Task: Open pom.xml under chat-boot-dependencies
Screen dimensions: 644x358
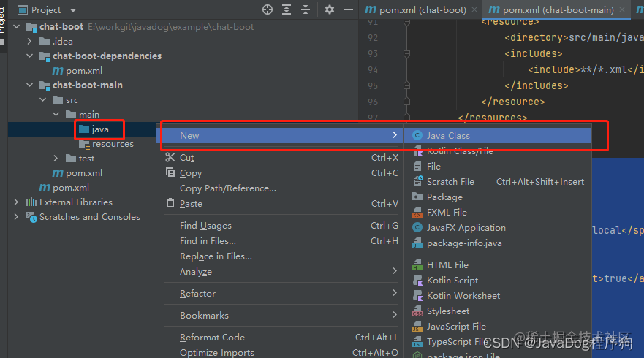Action: pyautogui.click(x=77, y=71)
